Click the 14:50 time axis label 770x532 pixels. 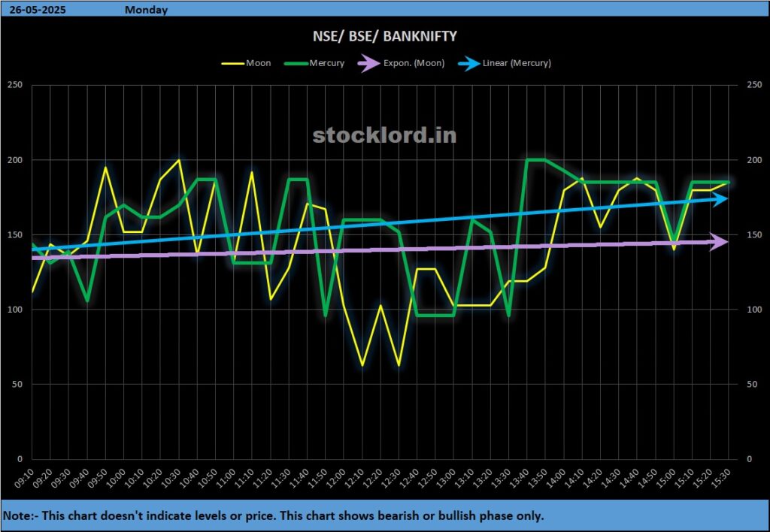click(647, 478)
